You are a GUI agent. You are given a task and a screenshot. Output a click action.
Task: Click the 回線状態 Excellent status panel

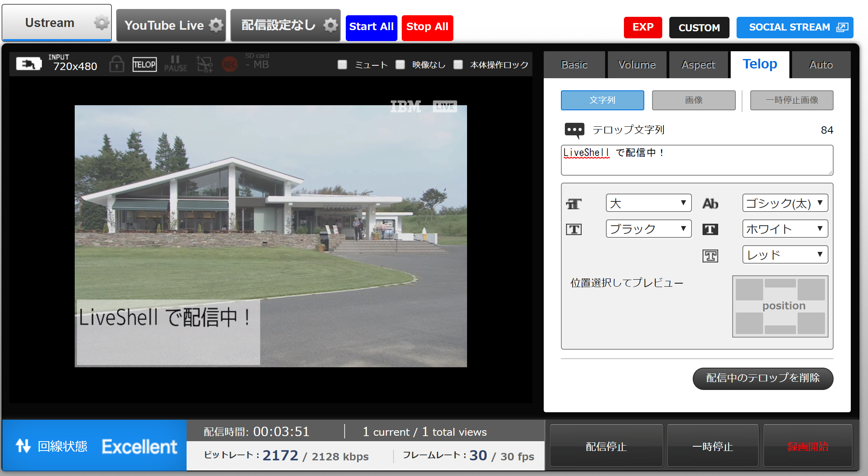click(x=95, y=445)
